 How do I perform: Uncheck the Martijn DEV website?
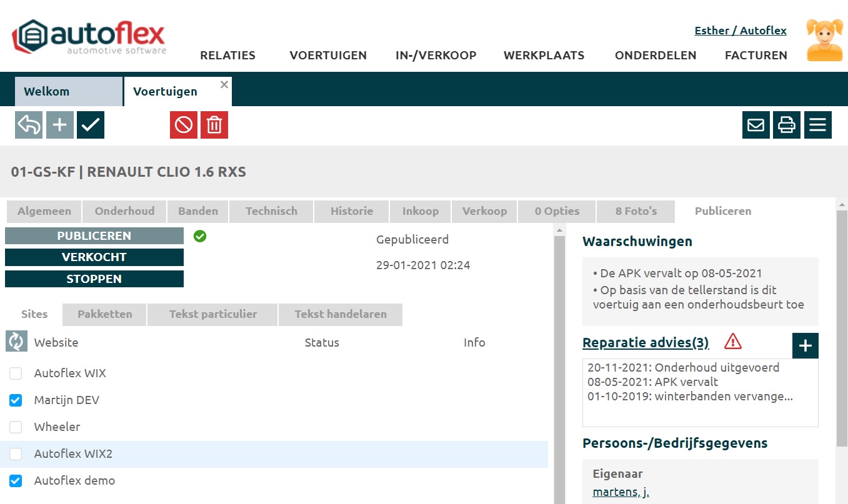(16, 400)
